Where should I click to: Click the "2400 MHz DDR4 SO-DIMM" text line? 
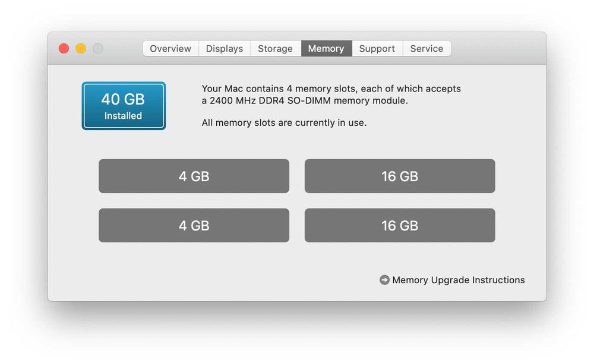click(x=305, y=100)
